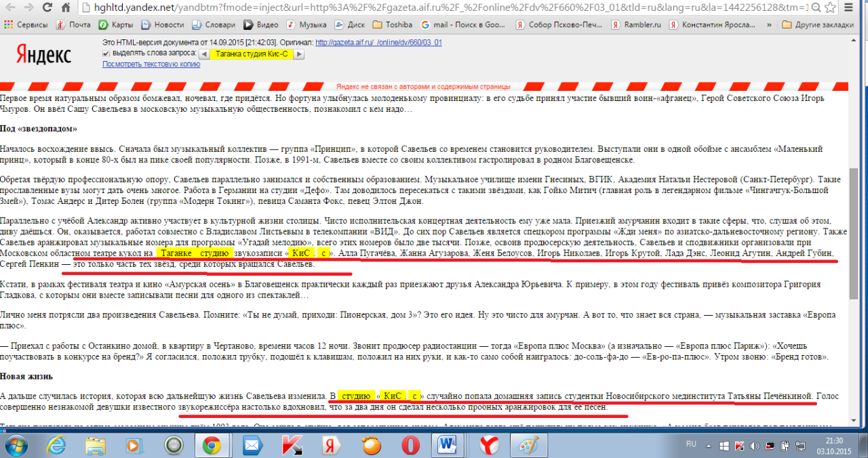
Task: Switch to Google Chrome on the taskbar
Action: (212, 445)
